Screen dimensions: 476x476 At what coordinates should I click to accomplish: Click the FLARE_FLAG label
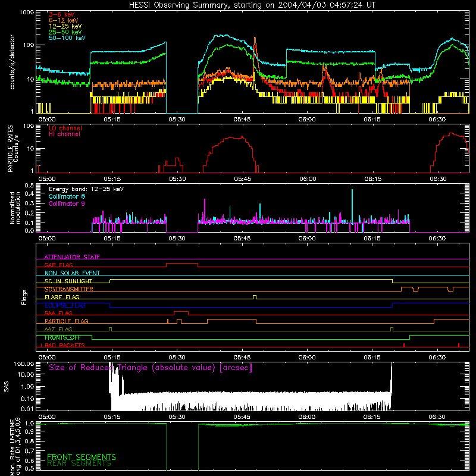pyautogui.click(x=62, y=297)
